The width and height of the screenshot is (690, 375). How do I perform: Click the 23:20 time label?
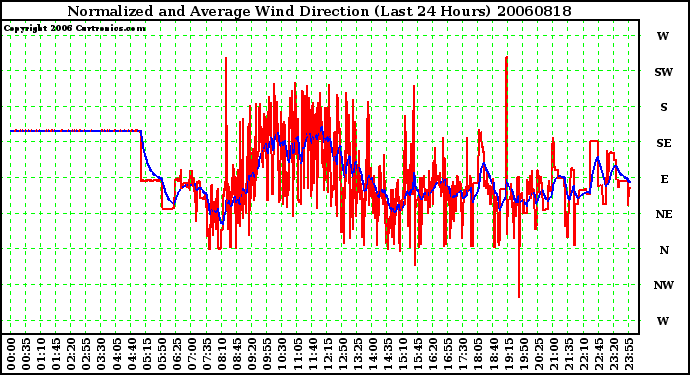614,354
